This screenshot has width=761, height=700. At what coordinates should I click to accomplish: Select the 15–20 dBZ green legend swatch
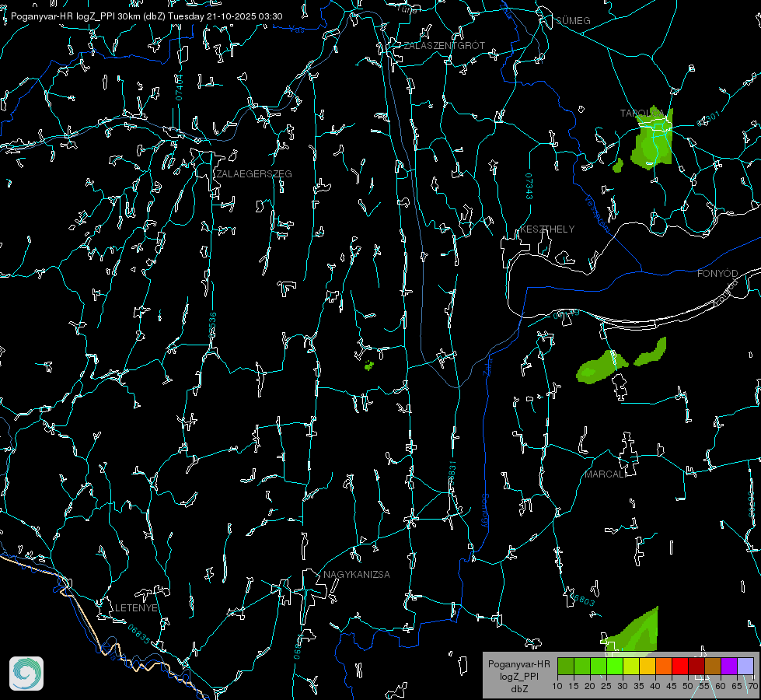tap(582, 666)
